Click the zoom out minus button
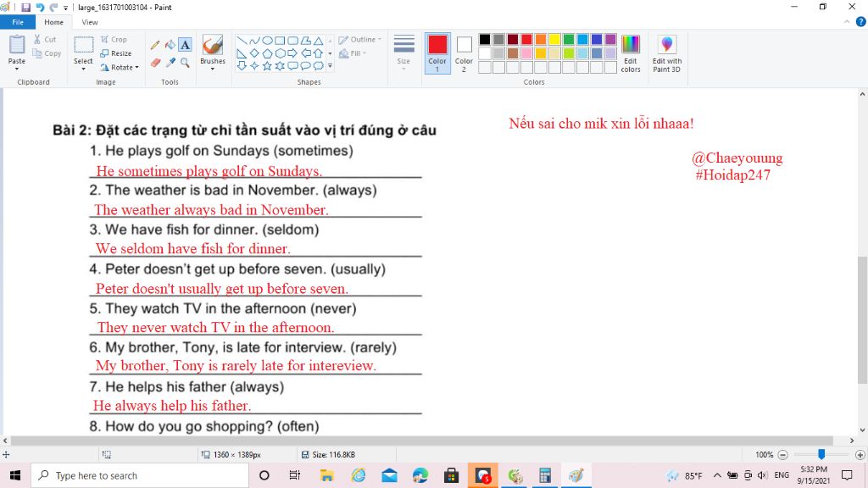Image resolution: width=868 pixels, height=488 pixels. pyautogui.click(x=782, y=455)
